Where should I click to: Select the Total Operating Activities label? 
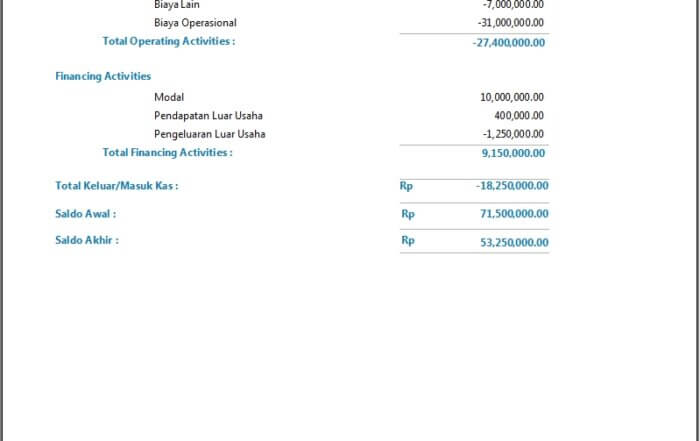pyautogui.click(x=169, y=41)
